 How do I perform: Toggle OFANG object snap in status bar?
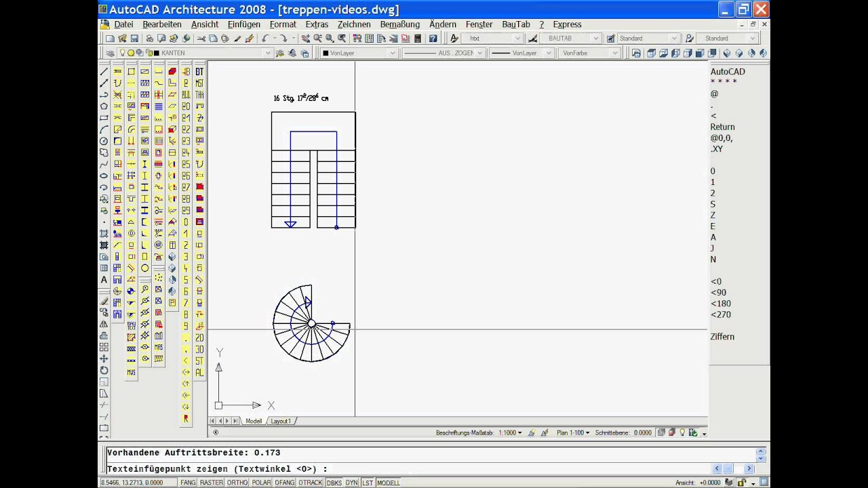285,483
